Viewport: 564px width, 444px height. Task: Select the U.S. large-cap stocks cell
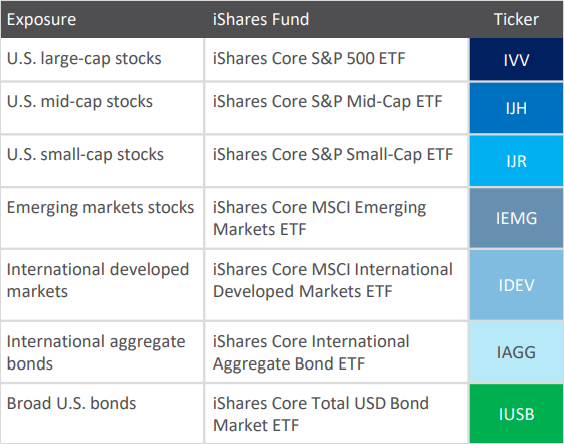point(102,59)
